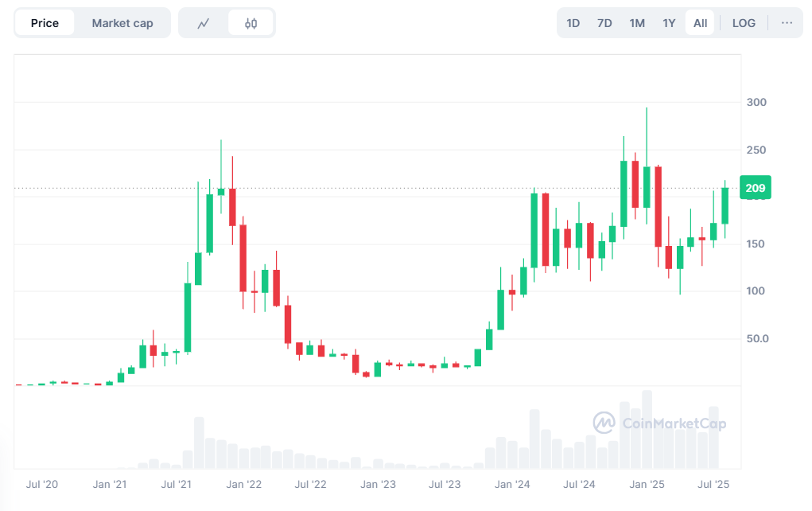Click the Jul '25 time axis label
This screenshot has height=511, width=812.
point(713,484)
